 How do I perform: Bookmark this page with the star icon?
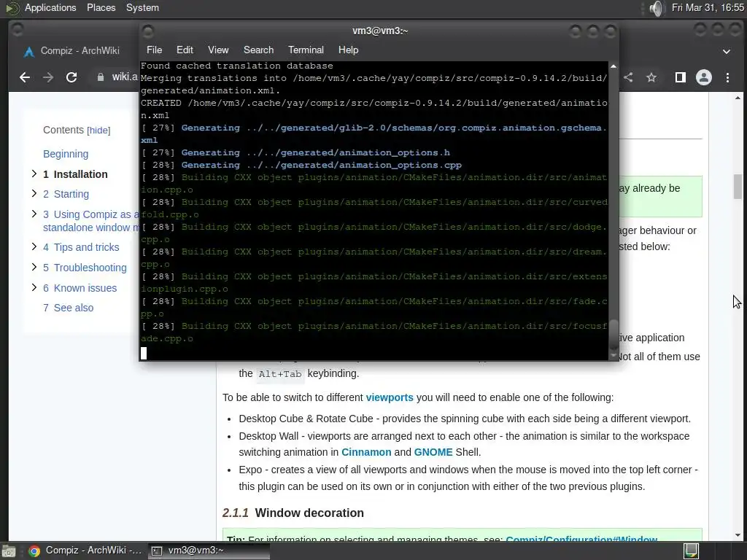(651, 77)
